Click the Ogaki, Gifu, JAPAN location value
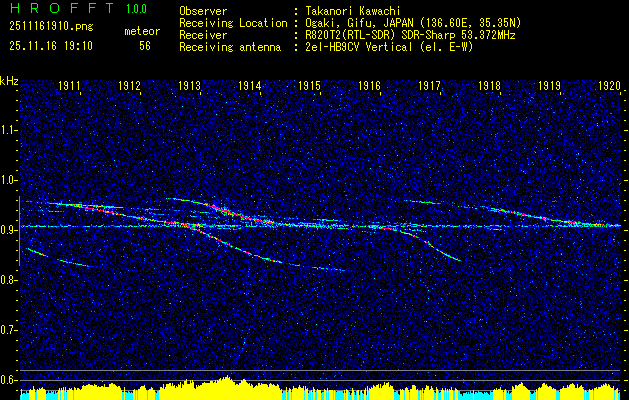Screen dimensions: 629x400 414,23
